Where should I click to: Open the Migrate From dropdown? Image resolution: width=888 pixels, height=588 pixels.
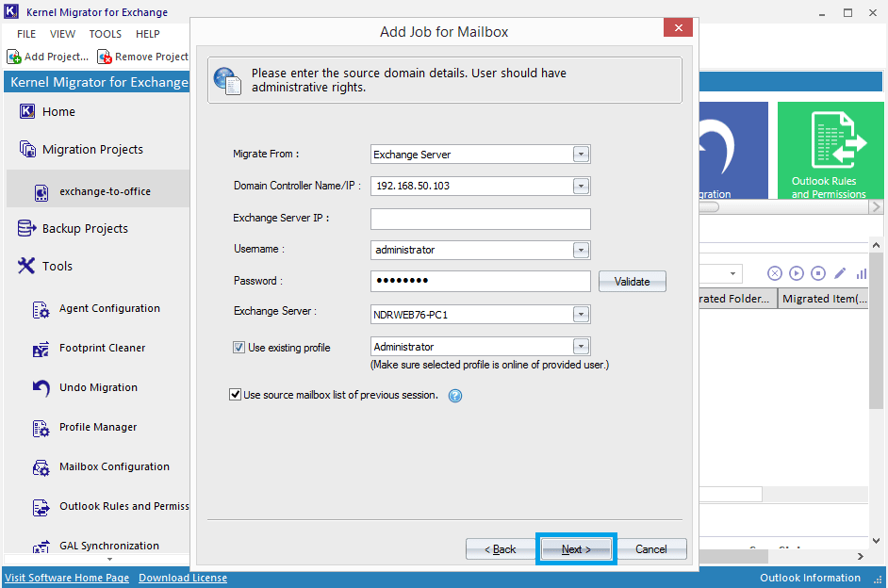(581, 154)
